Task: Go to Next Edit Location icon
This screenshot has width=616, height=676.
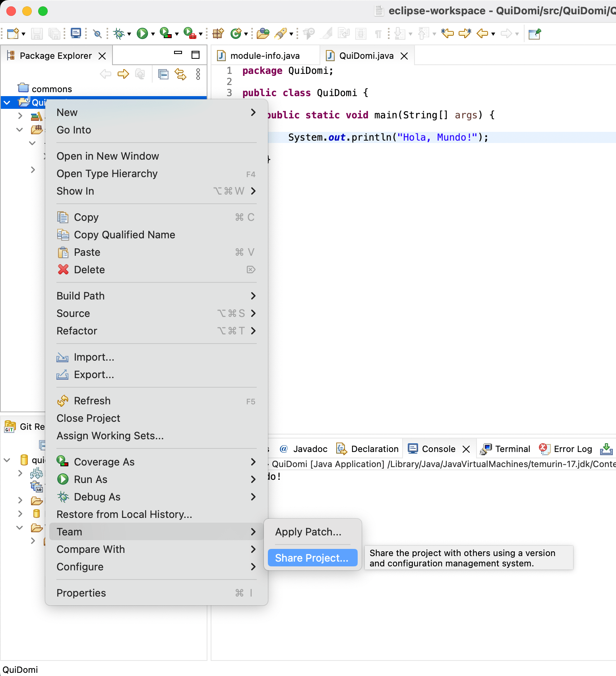Action: click(465, 33)
